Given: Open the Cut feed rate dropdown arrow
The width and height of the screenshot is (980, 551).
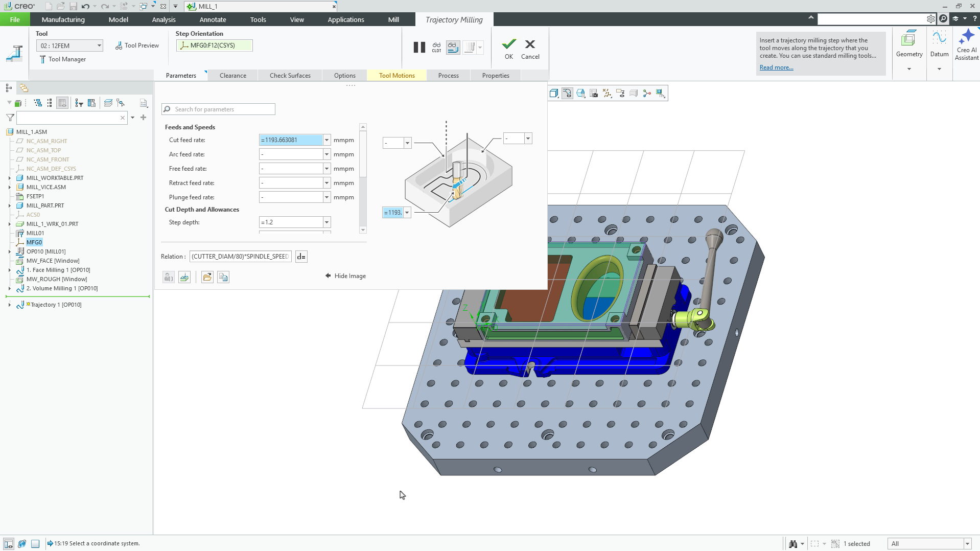Looking at the screenshot, I should 326,140.
